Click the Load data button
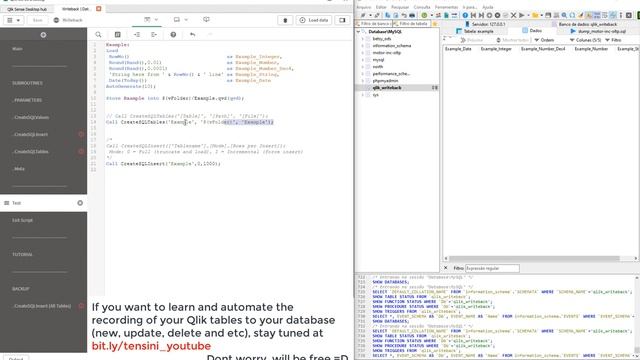The height and width of the screenshot is (360, 640). pos(314,20)
